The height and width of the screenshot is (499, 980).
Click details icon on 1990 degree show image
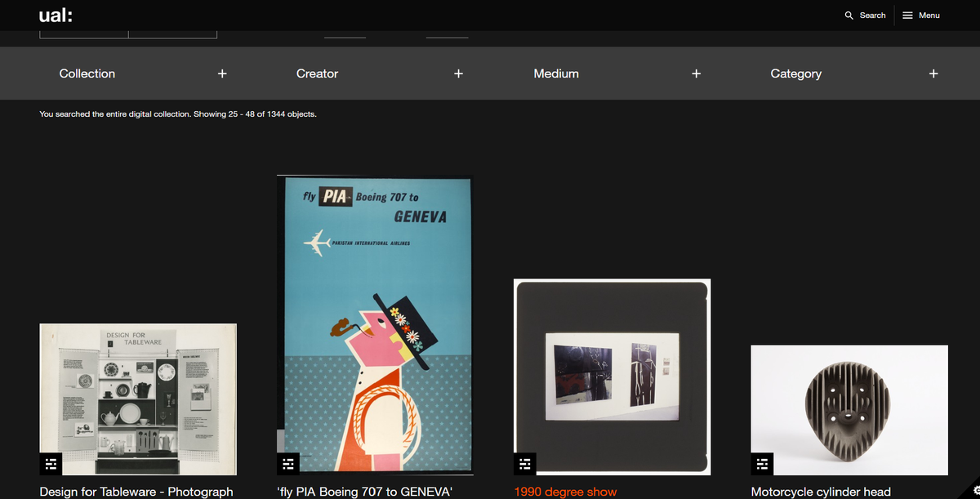[525, 464]
